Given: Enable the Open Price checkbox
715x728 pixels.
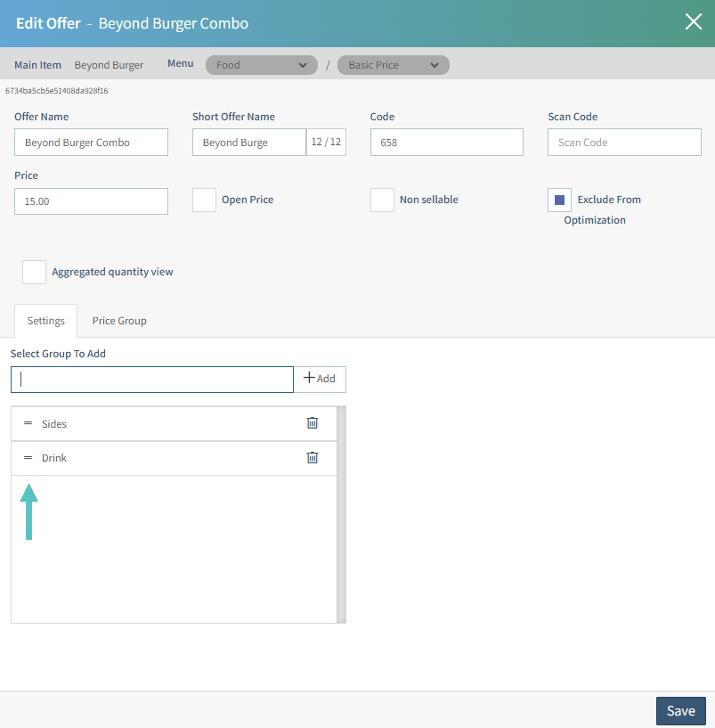Looking at the screenshot, I should pos(204,200).
